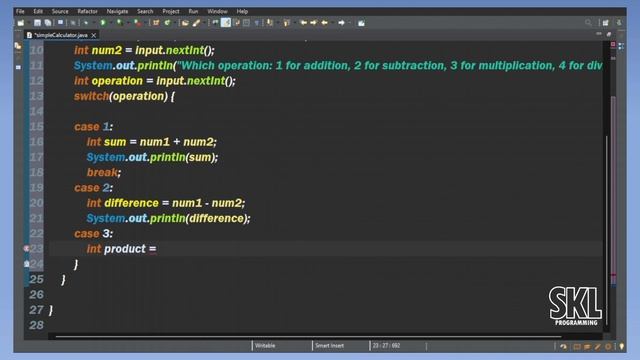Click the white right arrow toolbar icon

pos(341,23)
